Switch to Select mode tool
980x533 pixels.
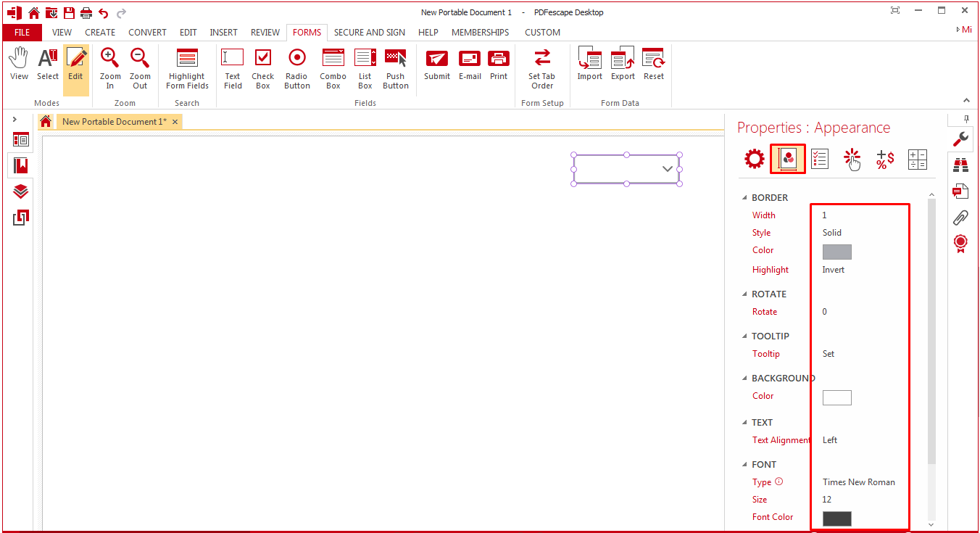48,65
